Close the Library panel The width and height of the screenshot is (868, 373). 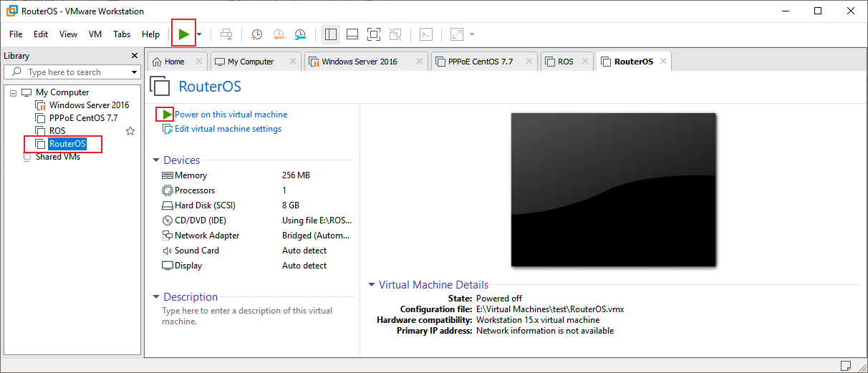pyautogui.click(x=135, y=56)
